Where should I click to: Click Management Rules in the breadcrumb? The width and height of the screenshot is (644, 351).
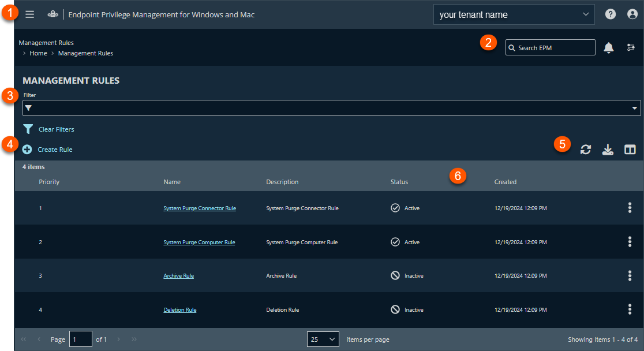click(x=85, y=53)
